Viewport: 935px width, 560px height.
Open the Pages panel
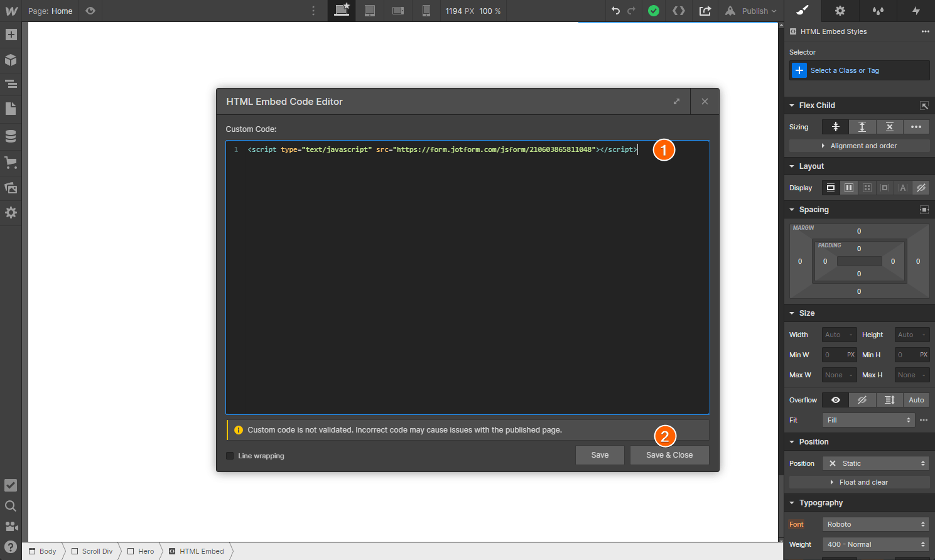coord(11,109)
